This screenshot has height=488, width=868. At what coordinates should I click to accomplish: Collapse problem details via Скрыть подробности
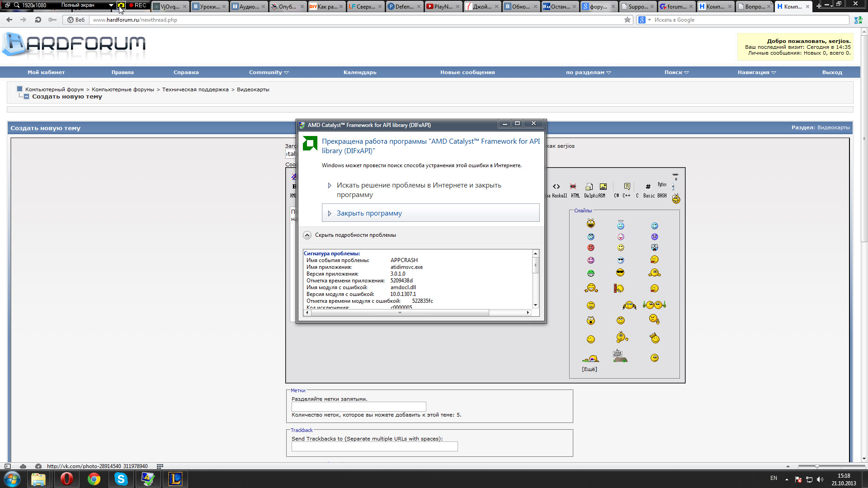(355, 235)
